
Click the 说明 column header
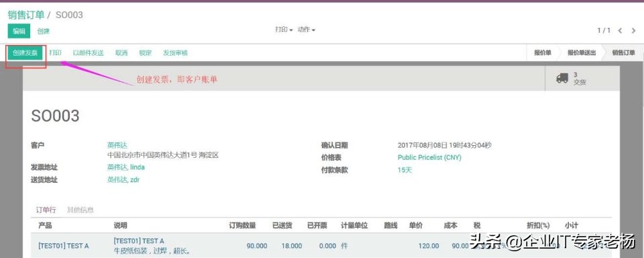(120, 226)
